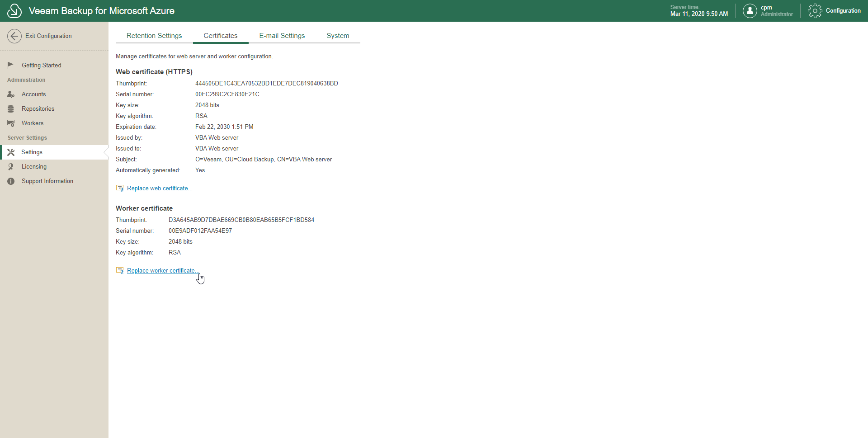Click the Replace worker certificate icon

(x=120, y=270)
